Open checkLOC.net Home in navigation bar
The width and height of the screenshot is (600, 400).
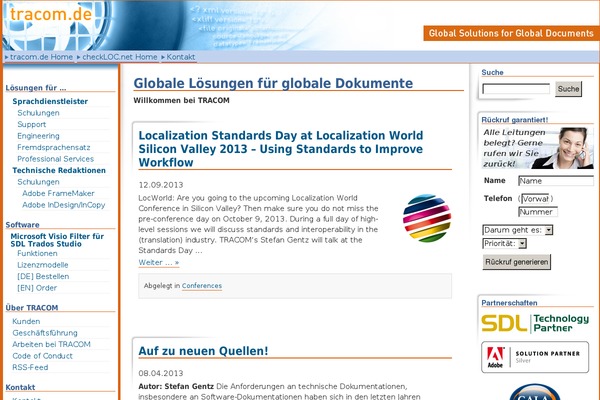120,57
